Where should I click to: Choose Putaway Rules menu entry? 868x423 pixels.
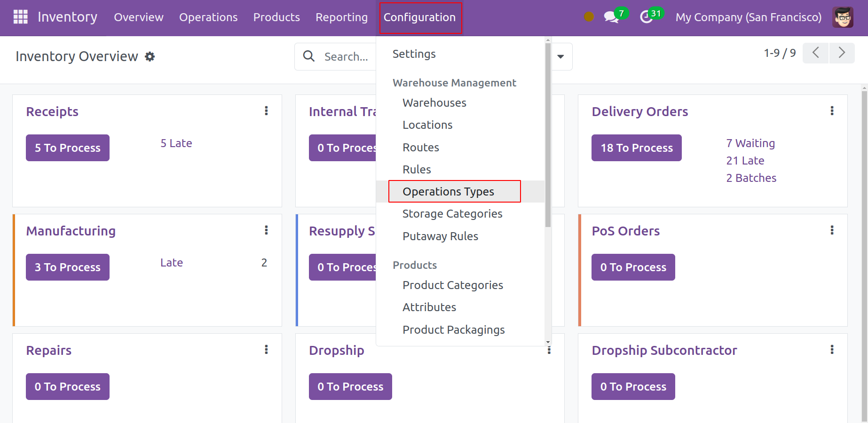tap(440, 236)
